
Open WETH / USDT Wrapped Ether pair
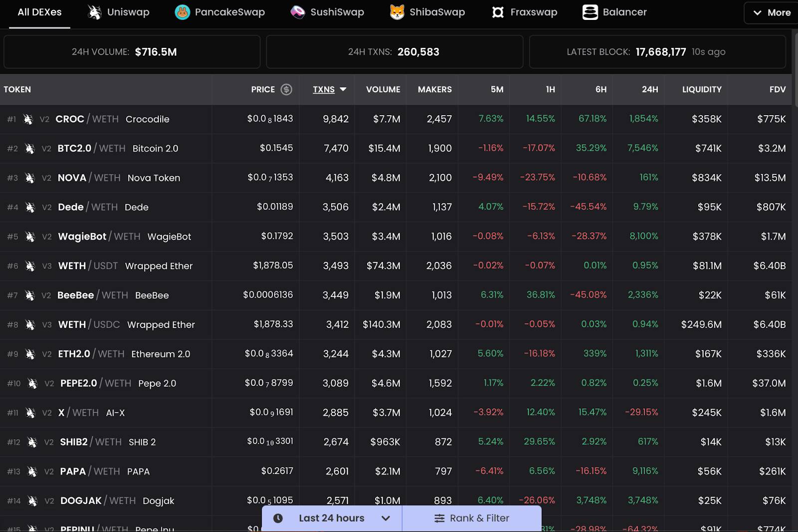pyautogui.click(x=396, y=266)
